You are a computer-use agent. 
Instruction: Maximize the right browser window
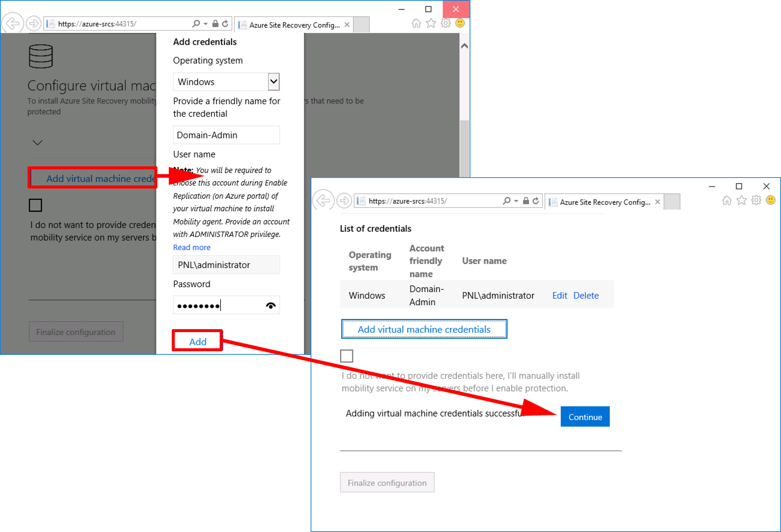click(739, 186)
